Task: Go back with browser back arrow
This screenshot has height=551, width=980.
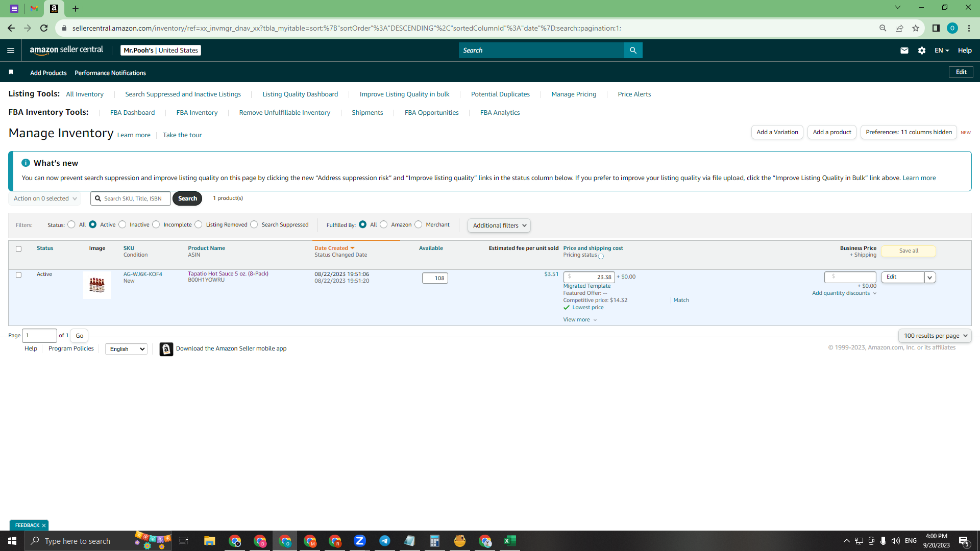Action: 11,28
